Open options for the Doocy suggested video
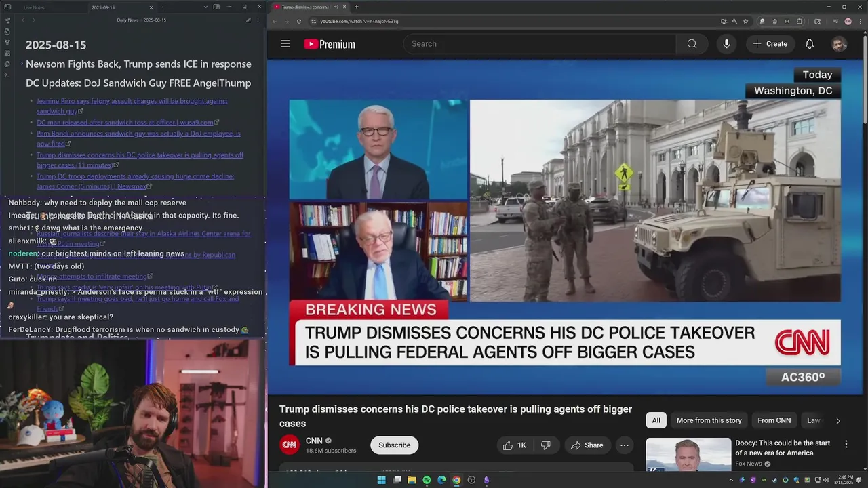The image size is (868, 488). point(846,444)
